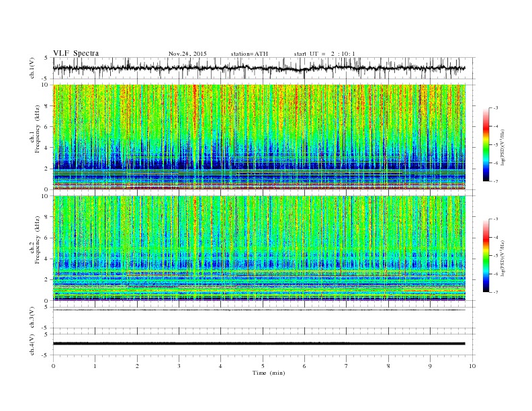Viewport: 532px width, 411px height.
Task: Select the date text "Nov.24, 2015"
Action: coord(187,54)
